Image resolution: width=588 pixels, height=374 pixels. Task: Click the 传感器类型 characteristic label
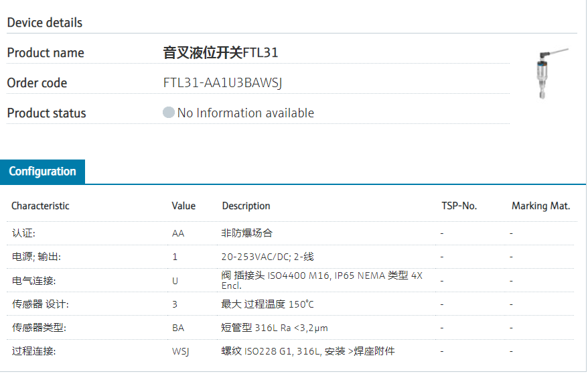coord(38,328)
